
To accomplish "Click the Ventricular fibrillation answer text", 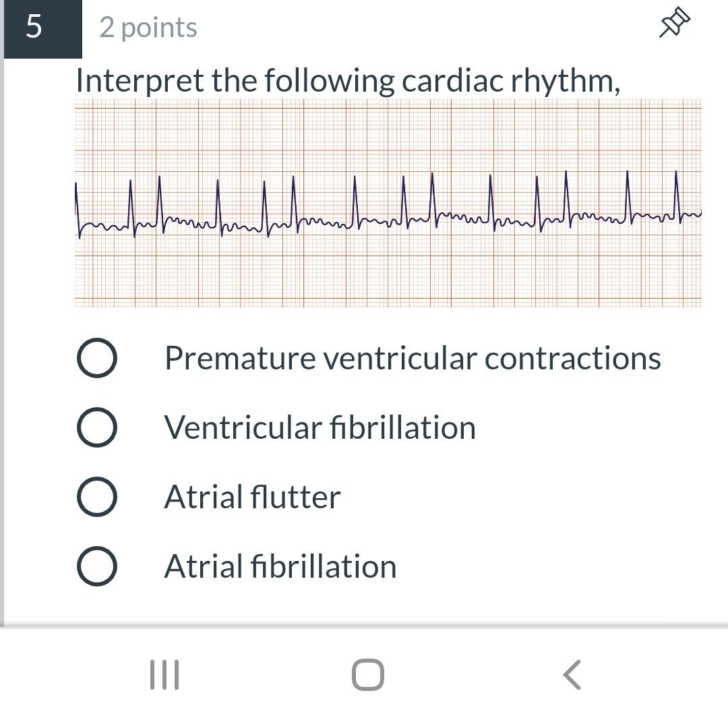I will (320, 427).
